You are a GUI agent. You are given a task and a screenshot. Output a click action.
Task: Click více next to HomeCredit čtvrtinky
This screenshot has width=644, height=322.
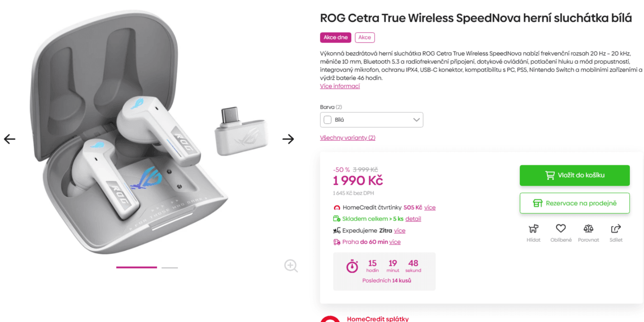pyautogui.click(x=430, y=207)
